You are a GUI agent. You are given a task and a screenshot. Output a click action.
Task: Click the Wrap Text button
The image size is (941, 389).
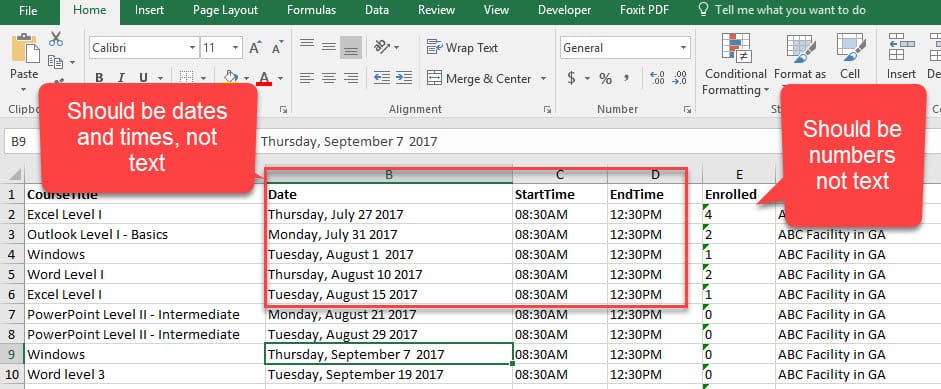(x=462, y=47)
